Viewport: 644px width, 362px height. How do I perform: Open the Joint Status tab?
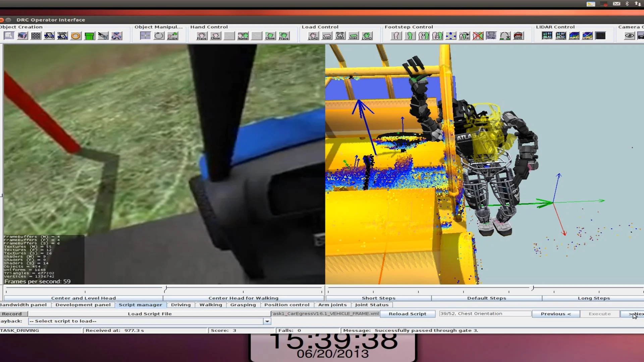point(372,305)
